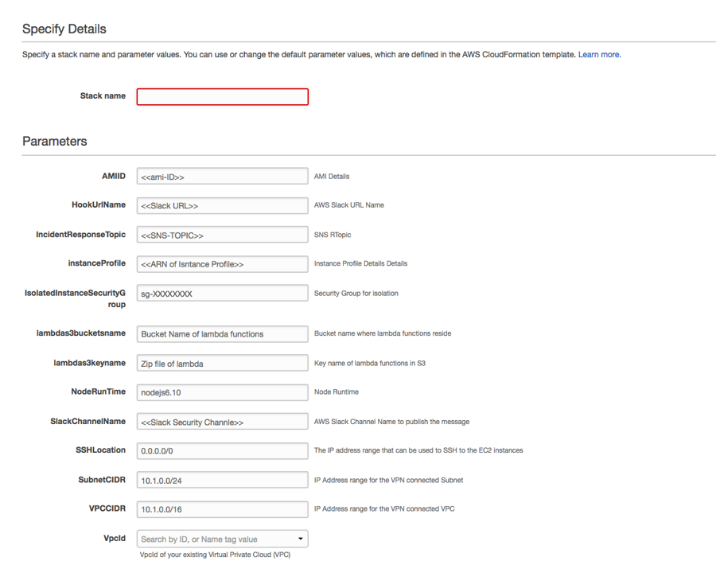The image size is (716, 588).
Task: Click the SSHLocation description about IP range
Action: (x=418, y=450)
